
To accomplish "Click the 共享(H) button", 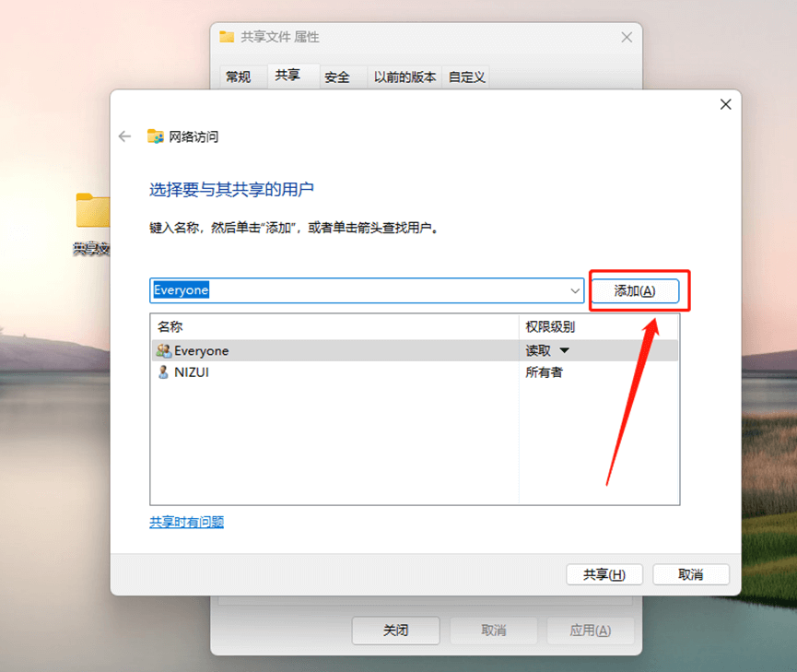I will pos(604,574).
